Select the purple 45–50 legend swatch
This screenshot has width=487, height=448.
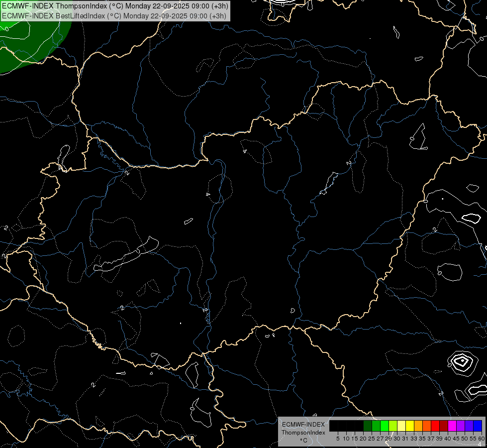pyautogui.click(x=461, y=426)
